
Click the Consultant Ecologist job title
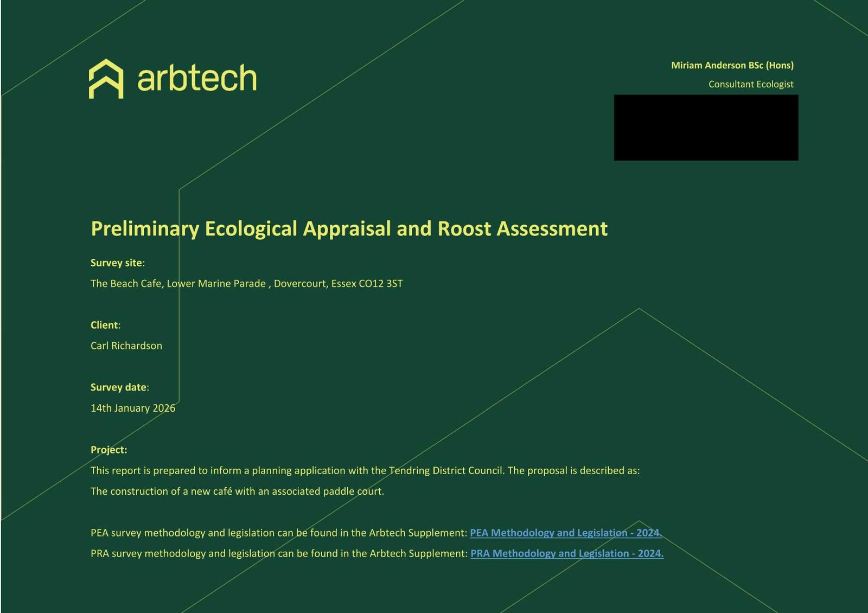click(x=750, y=84)
